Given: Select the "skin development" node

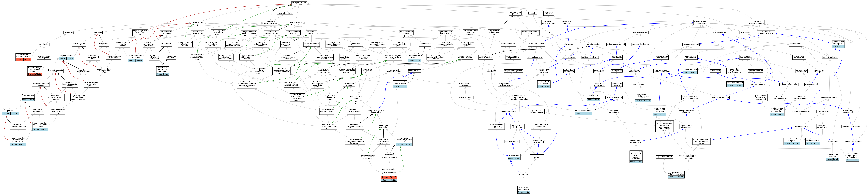Looking at the screenshot, I should click(x=690, y=71).
